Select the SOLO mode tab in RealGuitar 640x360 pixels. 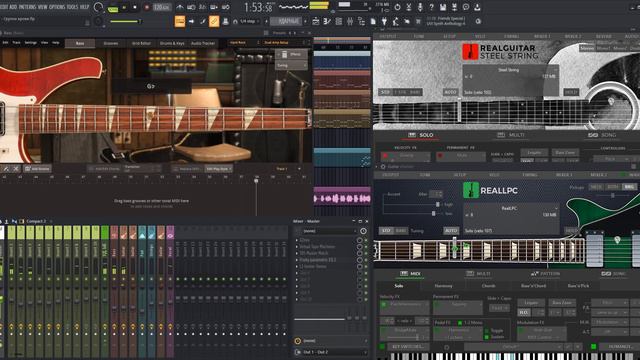421,135
